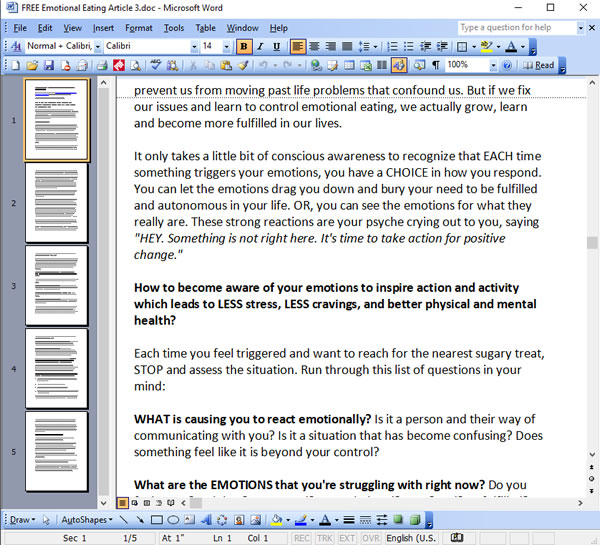Viewport: 600px width, 545px height.
Task: Increase indent of the paragraph
Action: point(442,46)
